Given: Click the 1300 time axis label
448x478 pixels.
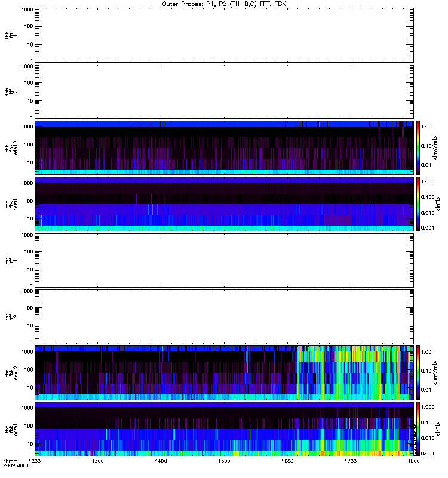Looking at the screenshot, I should coord(98,461).
